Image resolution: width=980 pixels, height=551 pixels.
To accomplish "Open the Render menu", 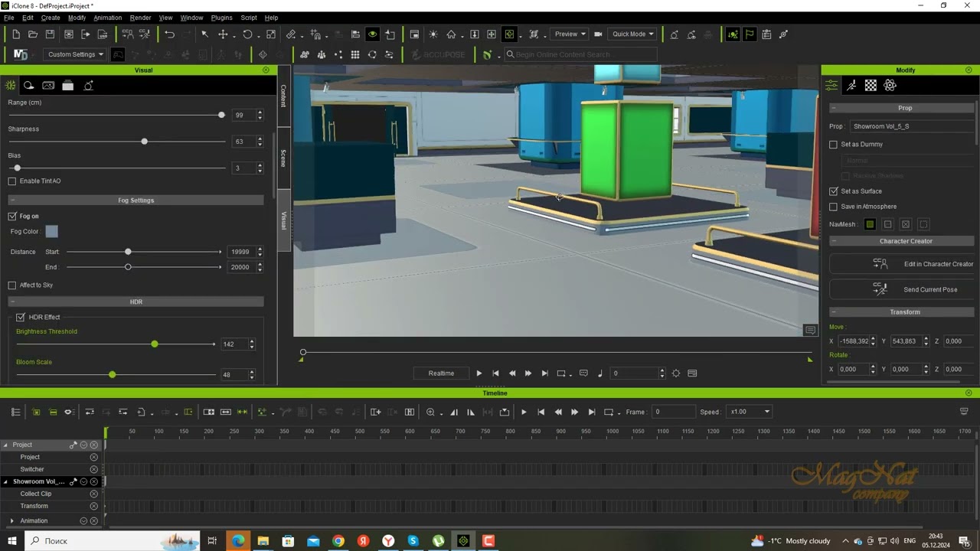I will click(140, 18).
